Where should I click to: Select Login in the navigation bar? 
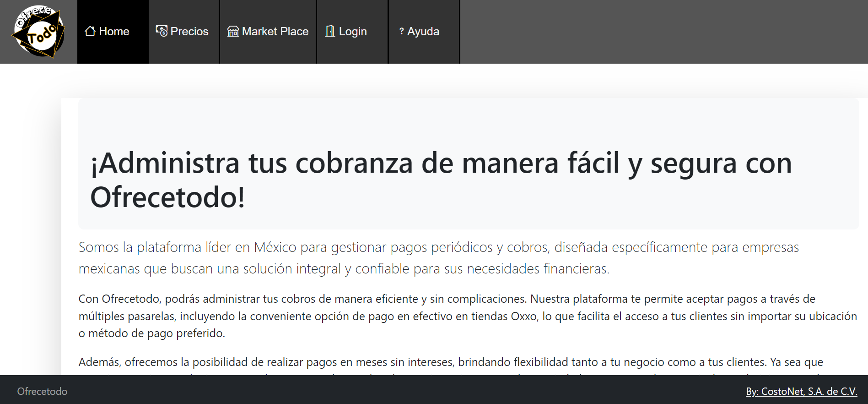[x=352, y=32]
